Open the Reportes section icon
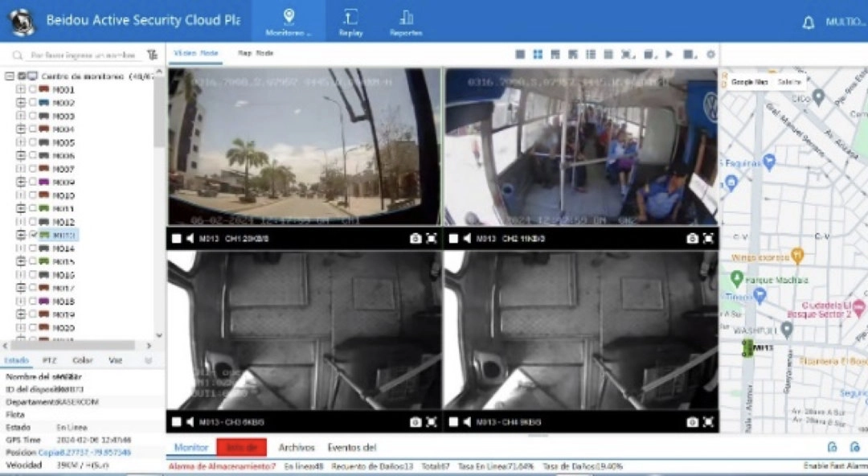The width and height of the screenshot is (868, 476). click(406, 18)
